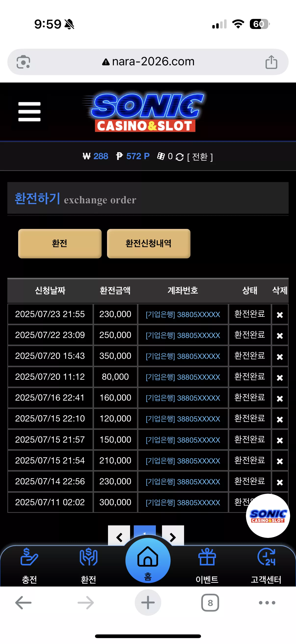Viewport: 296px width, 644px height.
Task: Open the browser tabs counter showing 8
Action: [210, 603]
